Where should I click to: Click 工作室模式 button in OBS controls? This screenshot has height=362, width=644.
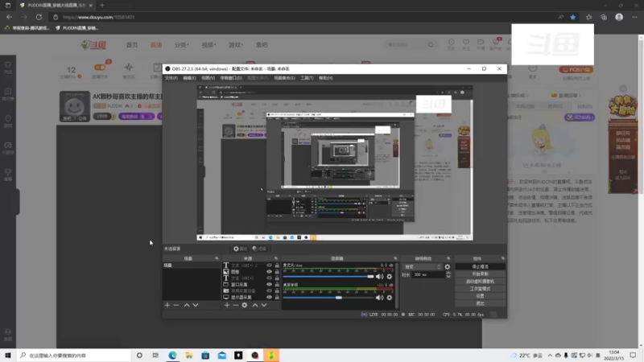click(480, 289)
